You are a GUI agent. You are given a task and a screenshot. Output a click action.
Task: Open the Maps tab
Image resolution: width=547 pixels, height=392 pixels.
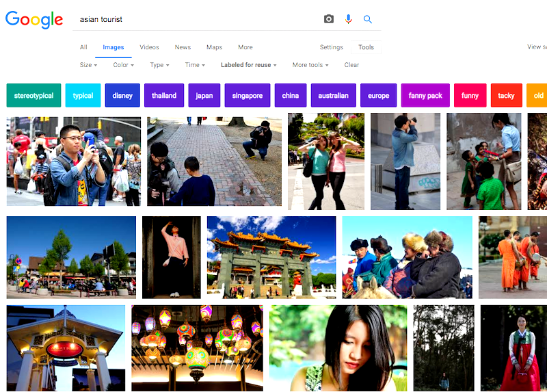pyautogui.click(x=214, y=47)
